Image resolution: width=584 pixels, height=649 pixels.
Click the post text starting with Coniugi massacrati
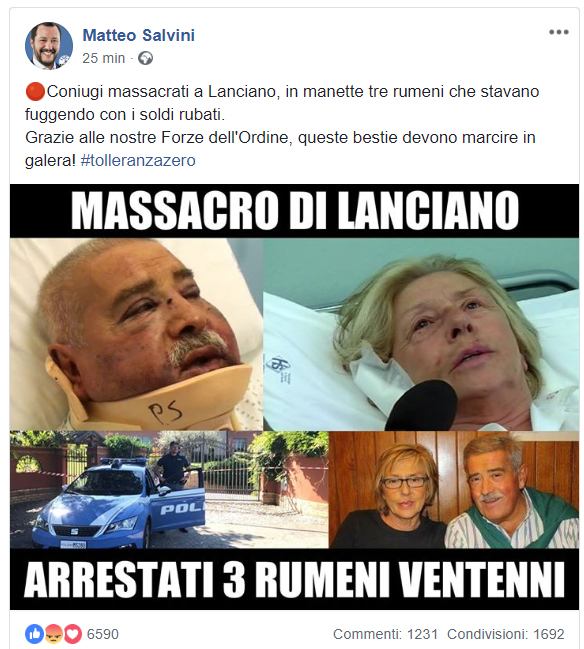tap(282, 126)
